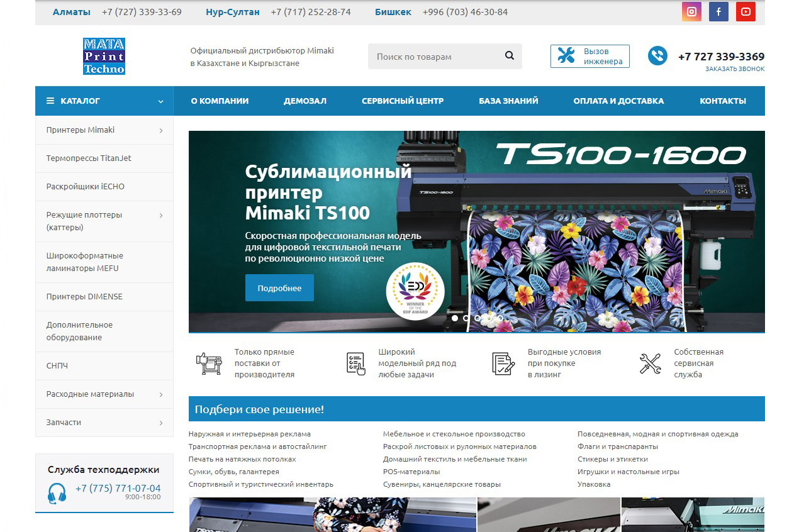Go to the Сервисный центр menu
This screenshot has height=532, width=799.
pos(403,101)
